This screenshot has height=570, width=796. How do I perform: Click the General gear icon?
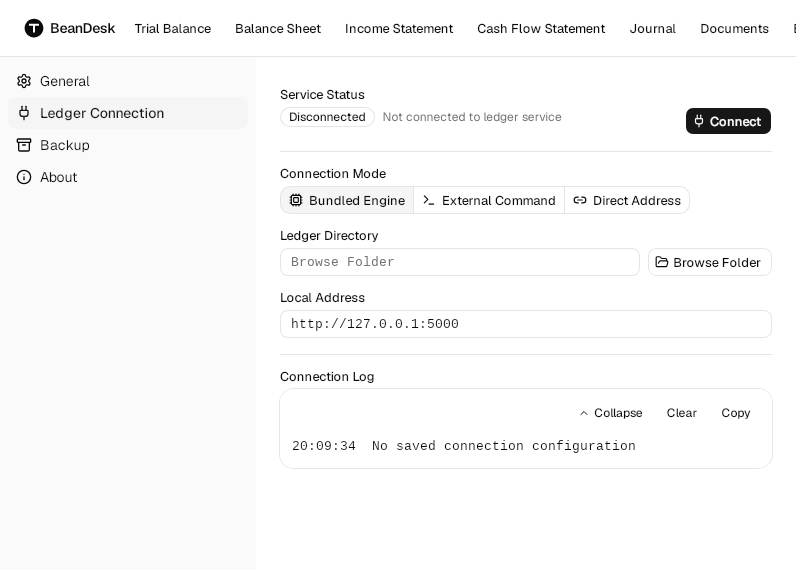pos(24,81)
